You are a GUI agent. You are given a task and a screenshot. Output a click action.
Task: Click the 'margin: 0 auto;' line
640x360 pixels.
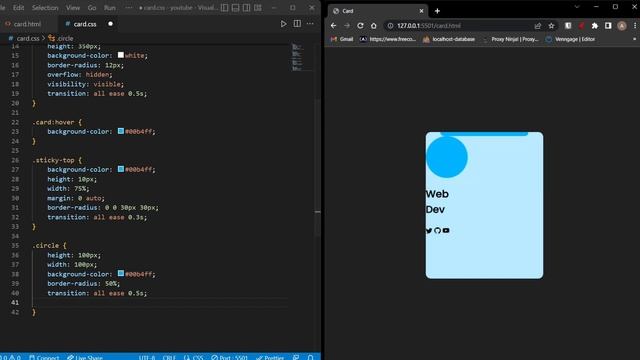[x=76, y=198]
